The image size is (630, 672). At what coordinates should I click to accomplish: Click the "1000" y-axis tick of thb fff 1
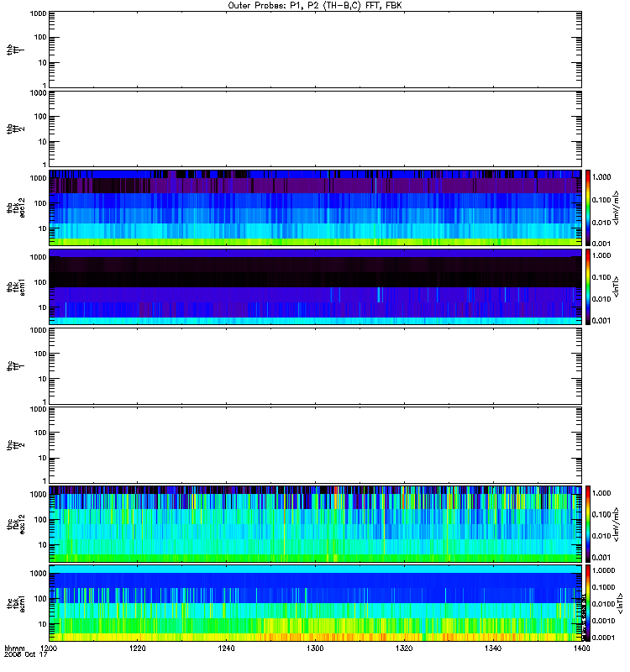coord(38,13)
